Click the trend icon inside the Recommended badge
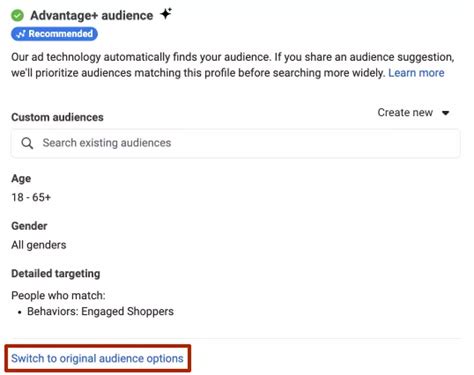Viewport: 474px width, 375px height. coord(21,34)
